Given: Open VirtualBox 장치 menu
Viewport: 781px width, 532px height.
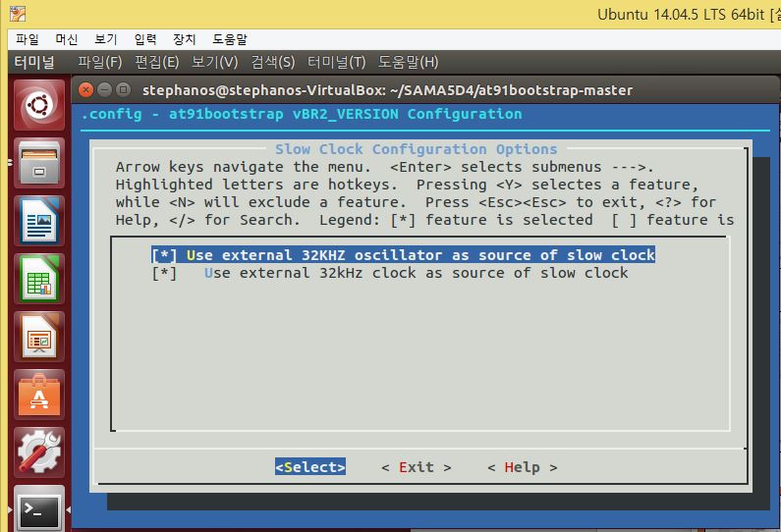Looking at the screenshot, I should tap(185, 39).
